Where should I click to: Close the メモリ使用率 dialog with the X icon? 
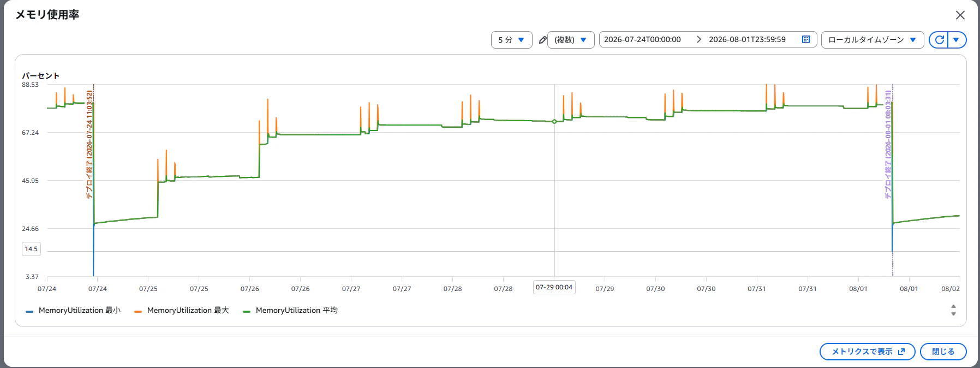[x=960, y=15]
